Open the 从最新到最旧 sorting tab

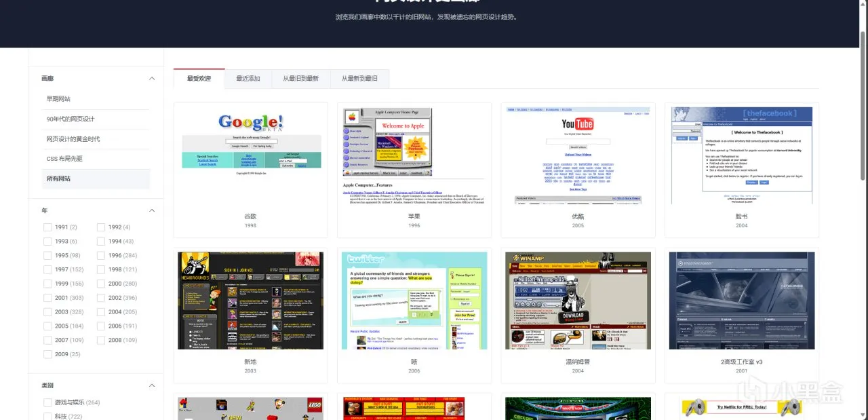[359, 79]
